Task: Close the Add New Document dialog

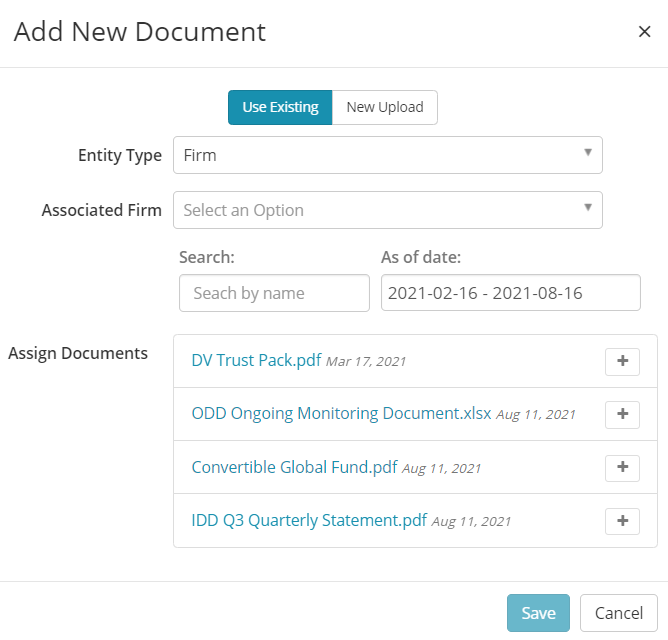Action: tap(644, 32)
